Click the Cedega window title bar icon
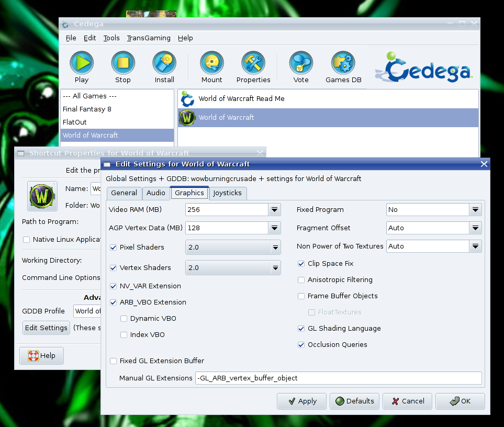Image resolution: width=504 pixels, height=427 pixels. coord(65,24)
